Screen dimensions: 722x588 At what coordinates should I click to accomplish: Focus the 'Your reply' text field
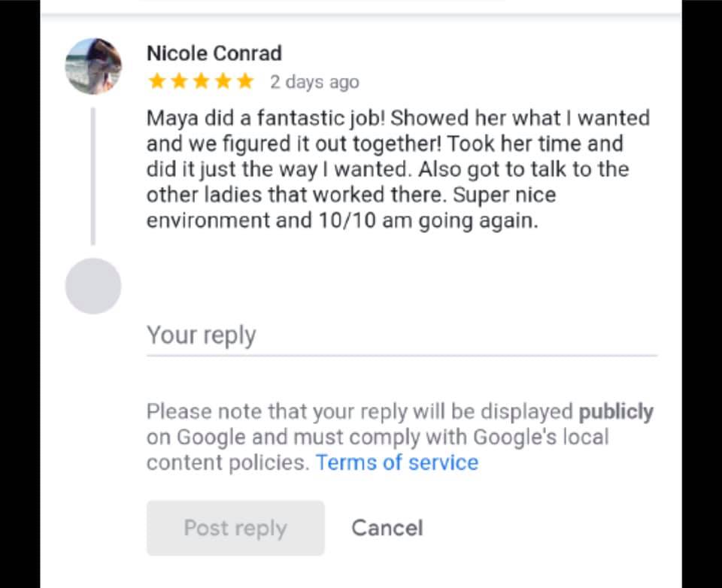402,335
